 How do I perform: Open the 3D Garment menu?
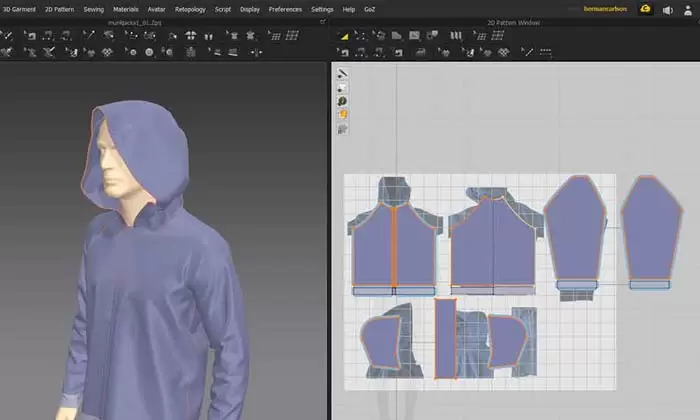point(18,9)
